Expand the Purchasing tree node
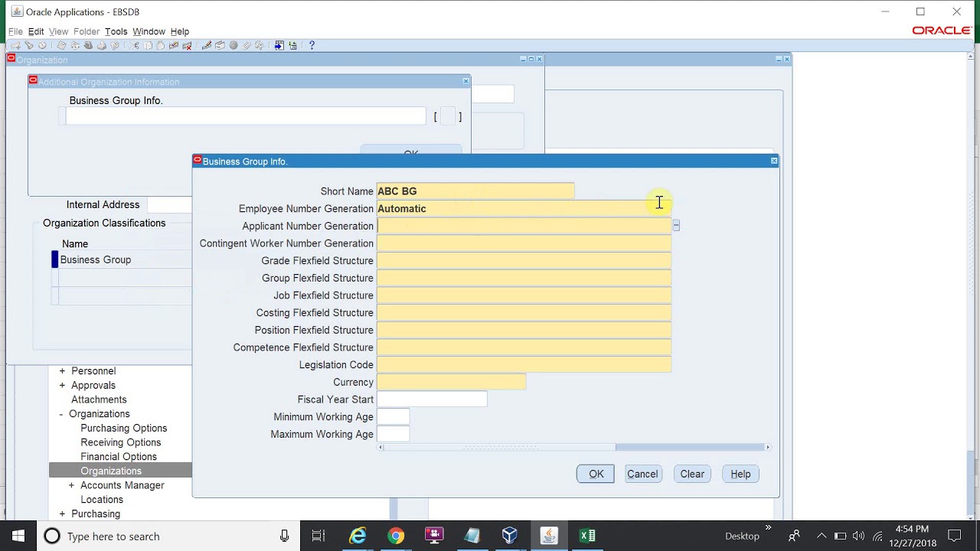 pos(62,514)
